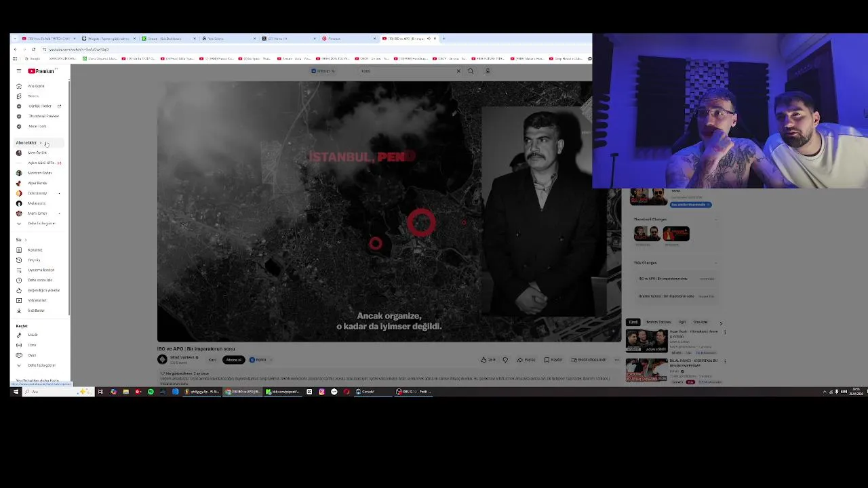Start voice search with microphone icon

point(487,70)
